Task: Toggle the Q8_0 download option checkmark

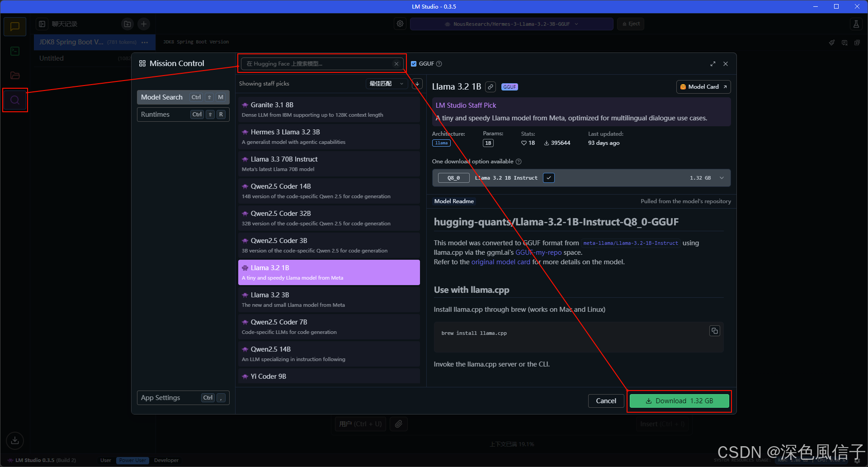Action: point(549,178)
